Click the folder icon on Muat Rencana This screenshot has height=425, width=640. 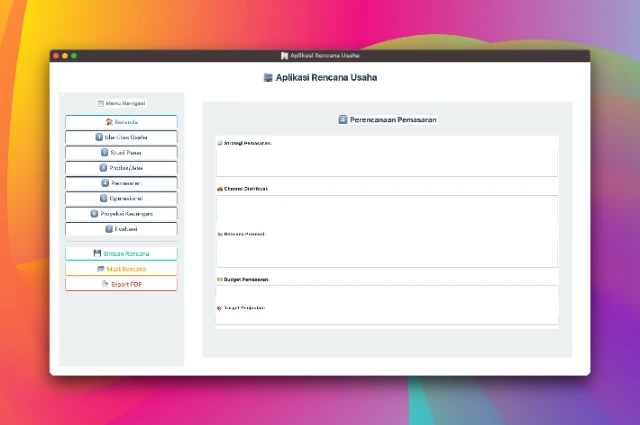pos(100,269)
